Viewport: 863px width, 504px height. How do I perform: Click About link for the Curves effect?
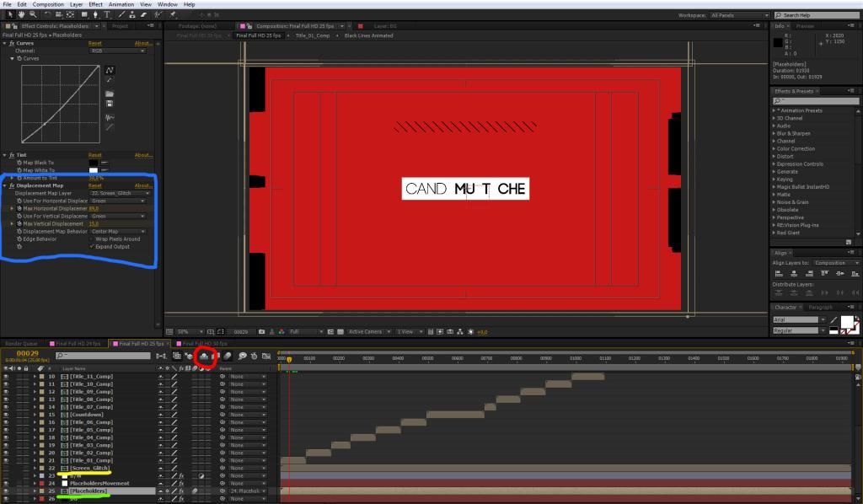pyautogui.click(x=143, y=43)
